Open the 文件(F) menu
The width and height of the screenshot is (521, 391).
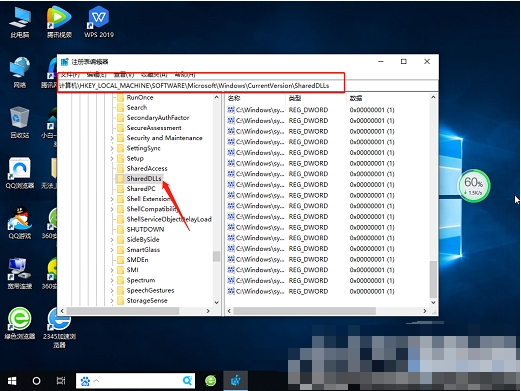(70, 75)
